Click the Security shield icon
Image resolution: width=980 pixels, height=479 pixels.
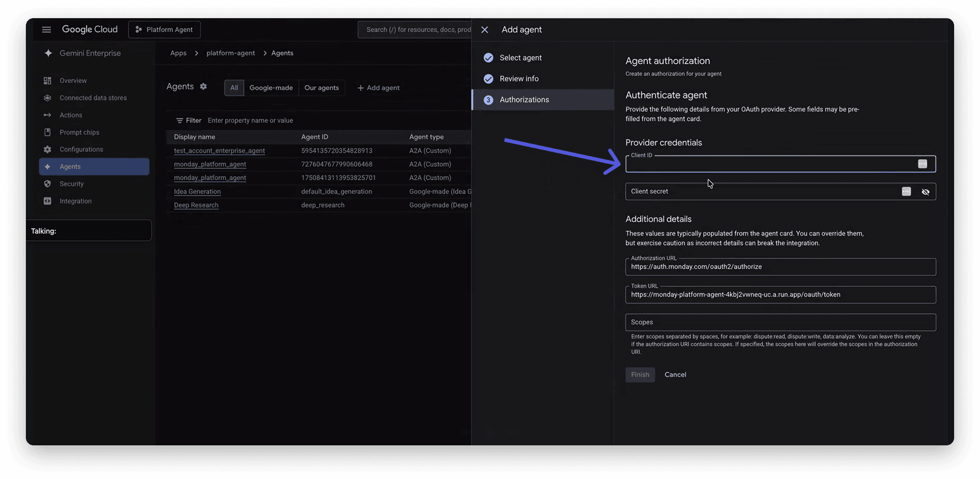tap(48, 184)
